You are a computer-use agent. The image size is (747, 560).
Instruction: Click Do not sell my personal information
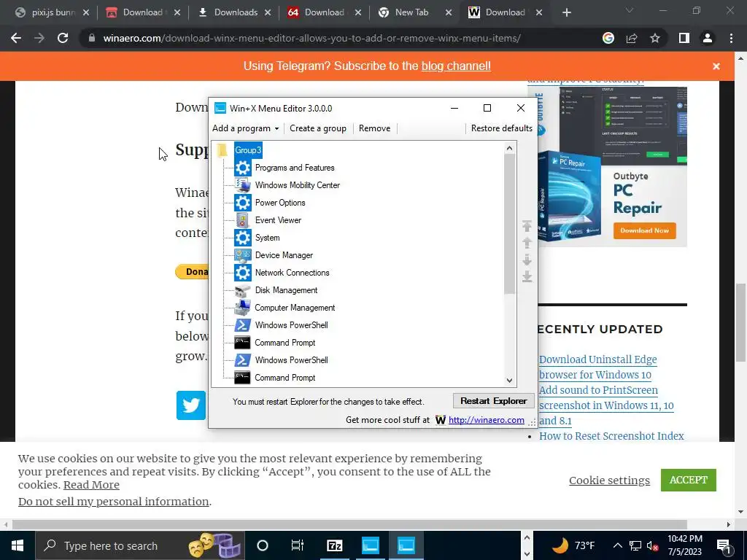click(113, 502)
